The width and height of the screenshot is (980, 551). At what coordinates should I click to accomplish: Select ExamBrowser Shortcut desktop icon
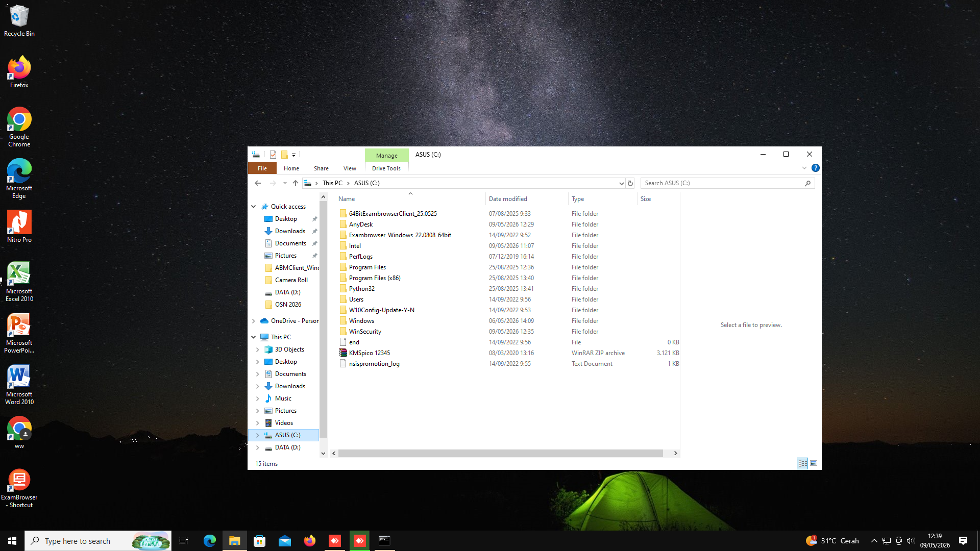click(x=19, y=488)
